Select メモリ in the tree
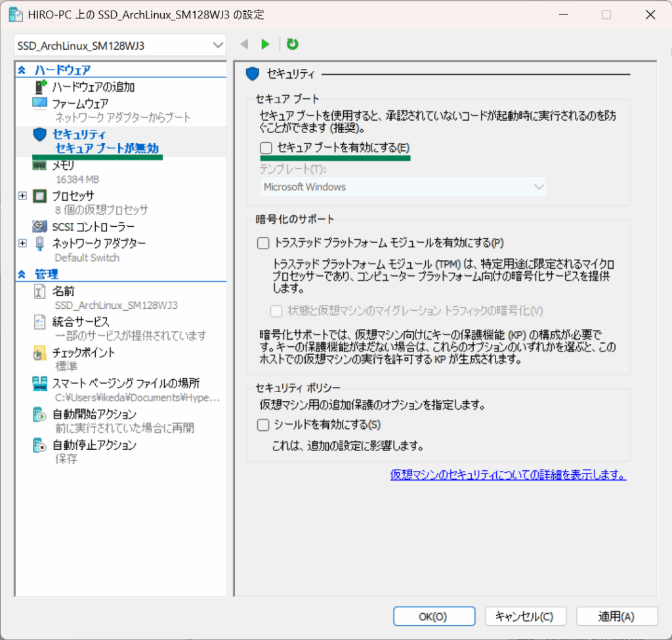Image resolution: width=672 pixels, height=640 pixels. pos(64,165)
